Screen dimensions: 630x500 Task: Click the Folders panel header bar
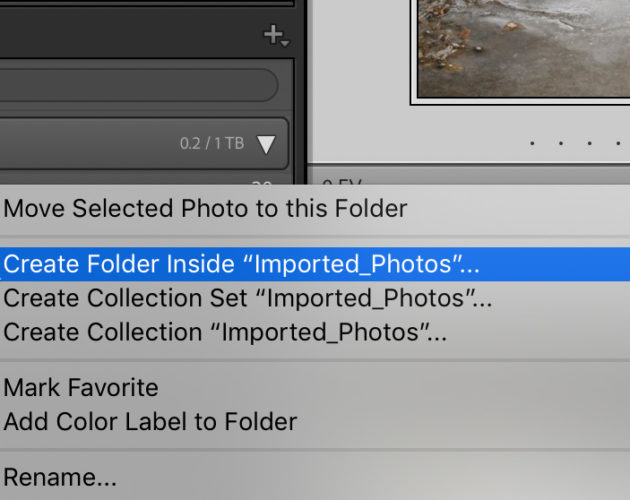click(x=147, y=34)
